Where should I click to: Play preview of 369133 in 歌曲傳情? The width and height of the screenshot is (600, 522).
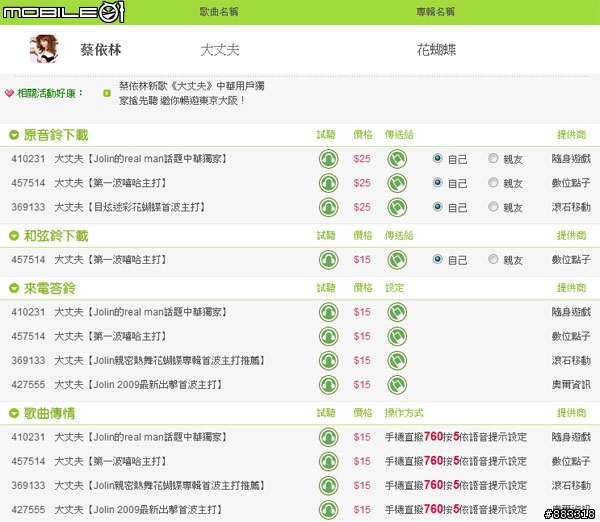(328, 486)
